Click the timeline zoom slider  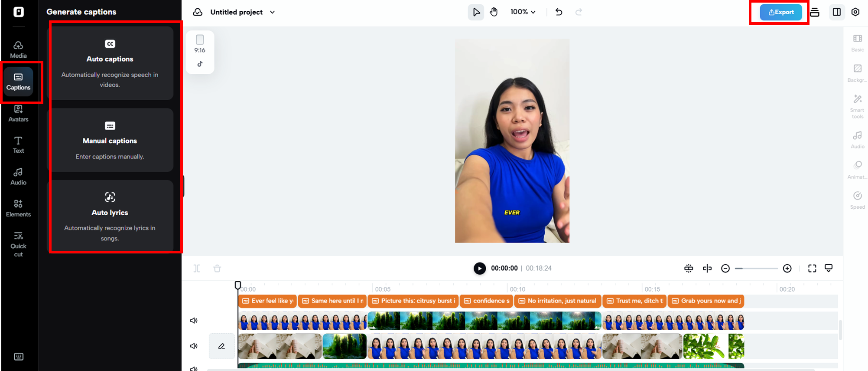coord(756,269)
